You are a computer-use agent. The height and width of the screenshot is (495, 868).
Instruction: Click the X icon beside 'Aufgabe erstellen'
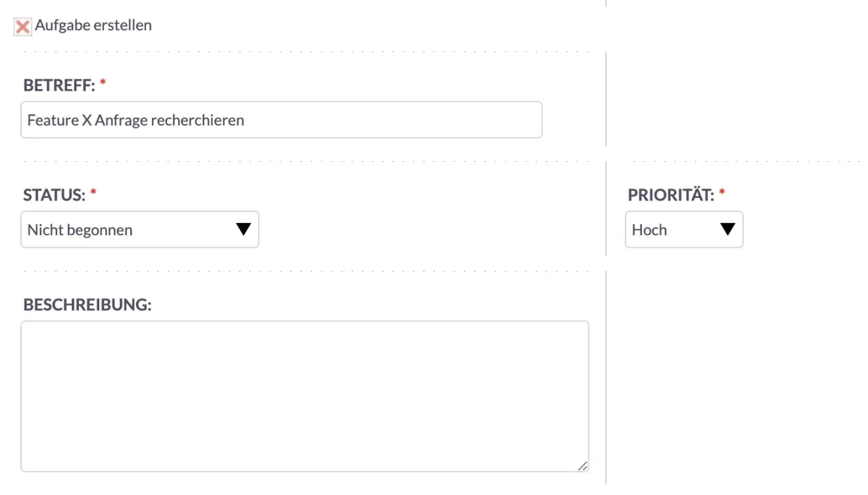pyautogui.click(x=22, y=26)
